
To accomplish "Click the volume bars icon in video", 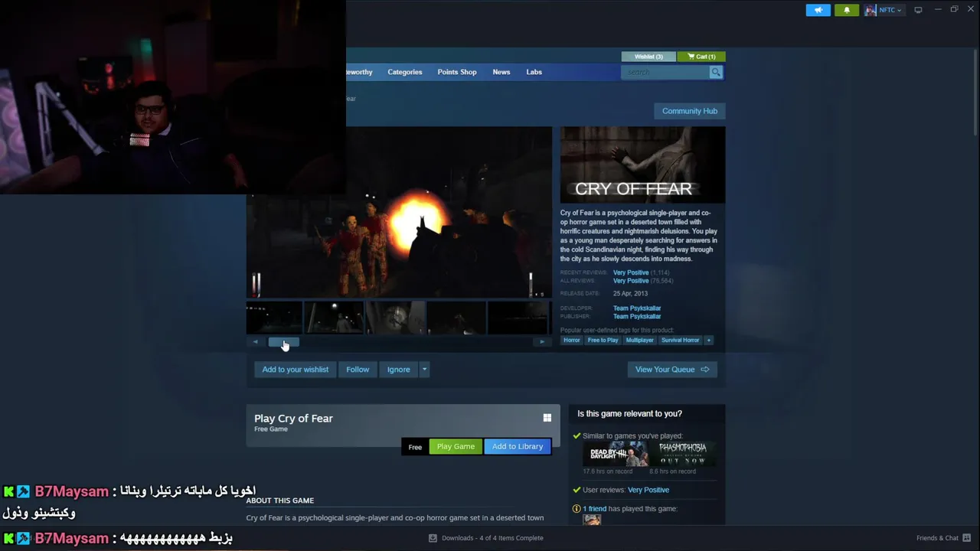I will pyautogui.click(x=256, y=285).
